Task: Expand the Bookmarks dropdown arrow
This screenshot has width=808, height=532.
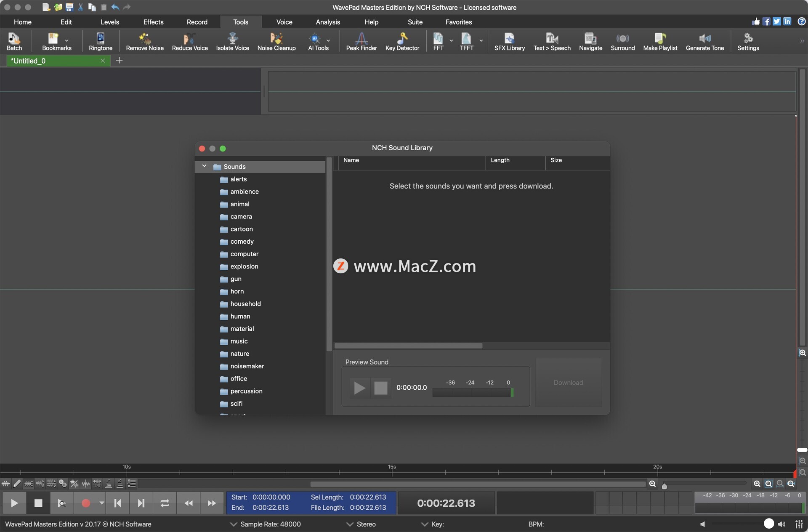Action: coord(66,41)
